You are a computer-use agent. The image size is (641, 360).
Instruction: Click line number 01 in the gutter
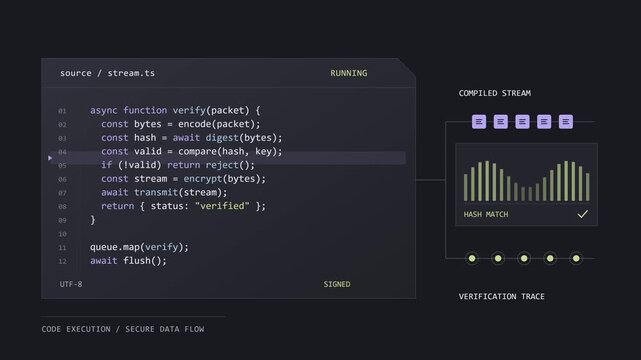[62, 111]
